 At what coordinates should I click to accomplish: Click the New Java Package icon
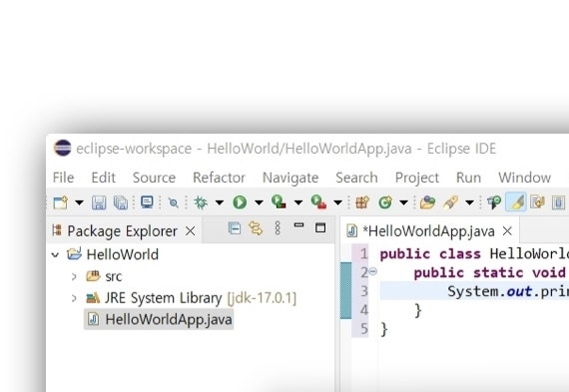[362, 202]
